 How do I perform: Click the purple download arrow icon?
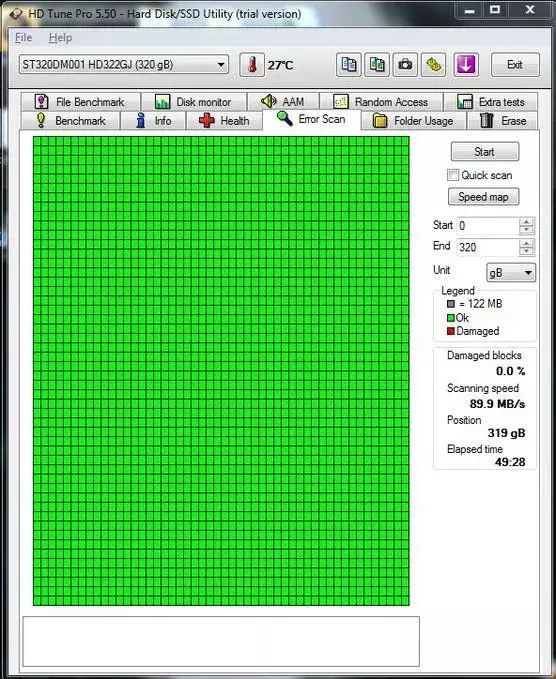click(466, 65)
